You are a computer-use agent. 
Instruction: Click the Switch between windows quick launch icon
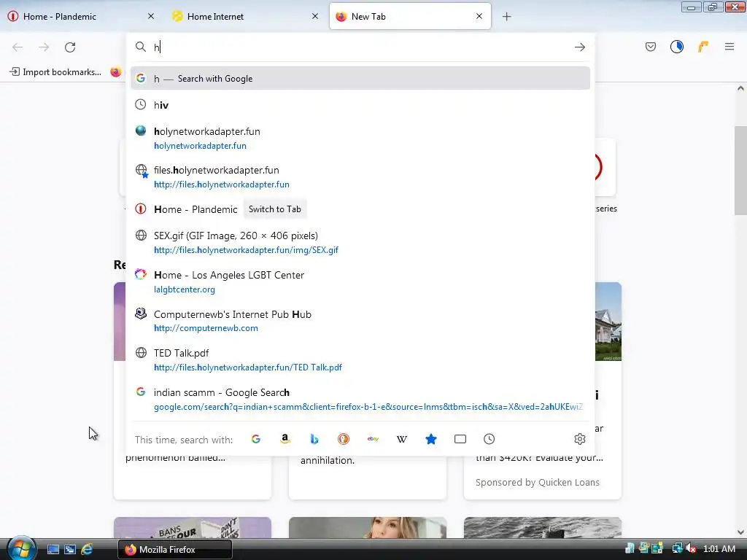click(70, 550)
